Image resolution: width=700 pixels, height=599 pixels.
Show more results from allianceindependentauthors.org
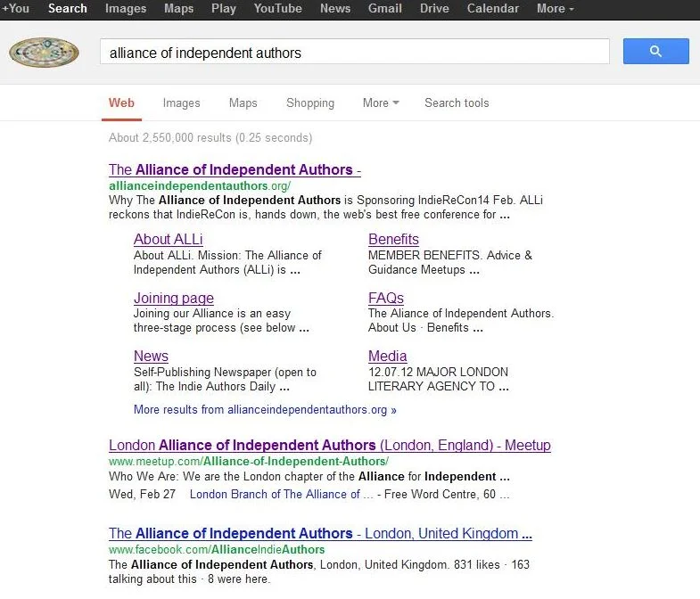pyautogui.click(x=265, y=410)
